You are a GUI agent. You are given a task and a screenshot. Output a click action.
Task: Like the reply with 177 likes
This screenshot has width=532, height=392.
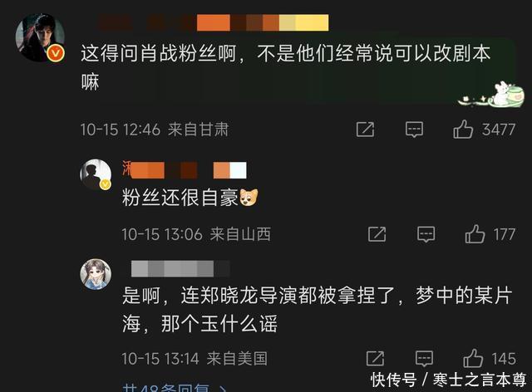tap(475, 234)
